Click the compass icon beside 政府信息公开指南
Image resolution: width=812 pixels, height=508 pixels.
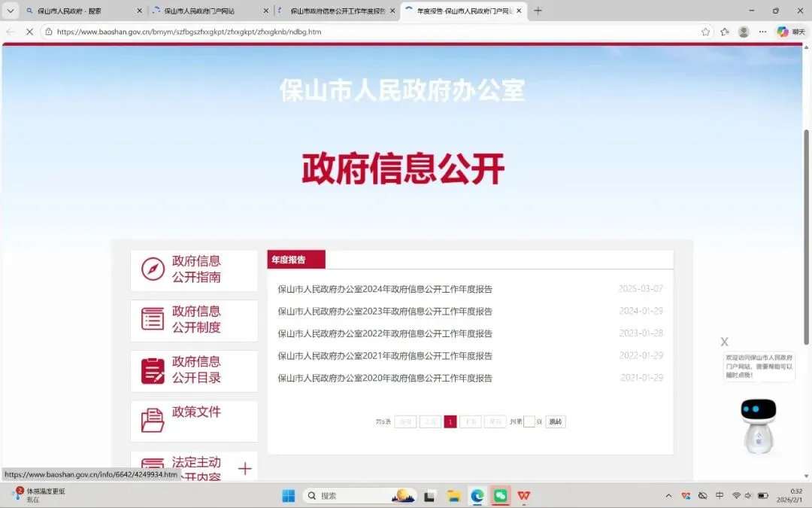153,269
